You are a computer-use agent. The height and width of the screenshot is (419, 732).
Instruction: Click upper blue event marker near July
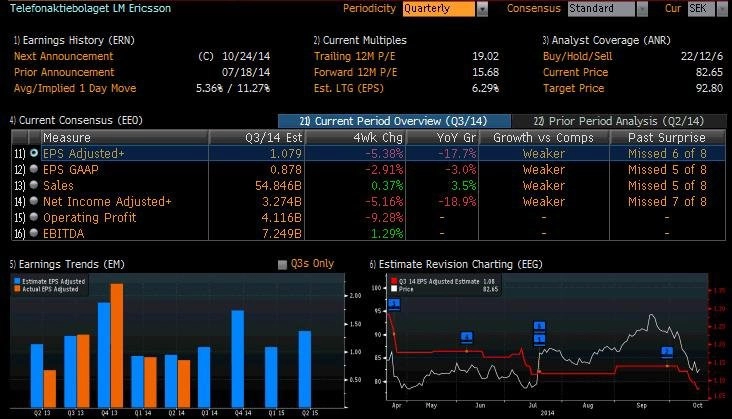(539, 326)
